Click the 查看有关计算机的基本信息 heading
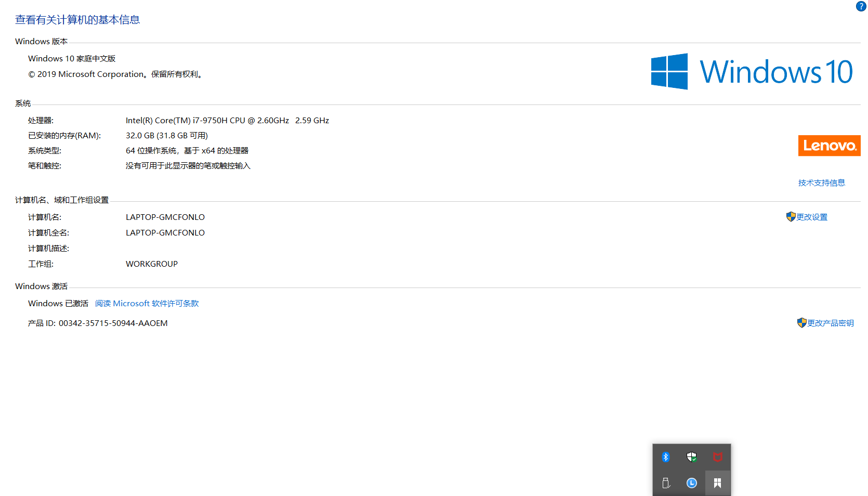Viewport: 868px width, 496px height. [77, 20]
